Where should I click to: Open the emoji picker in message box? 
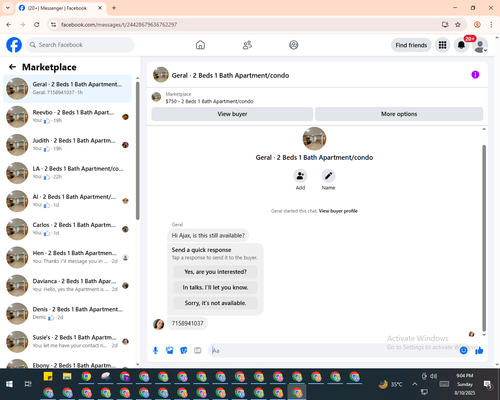[463, 350]
